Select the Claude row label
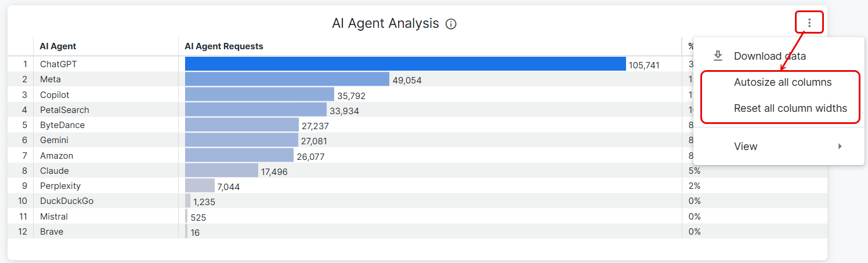 pos(55,171)
